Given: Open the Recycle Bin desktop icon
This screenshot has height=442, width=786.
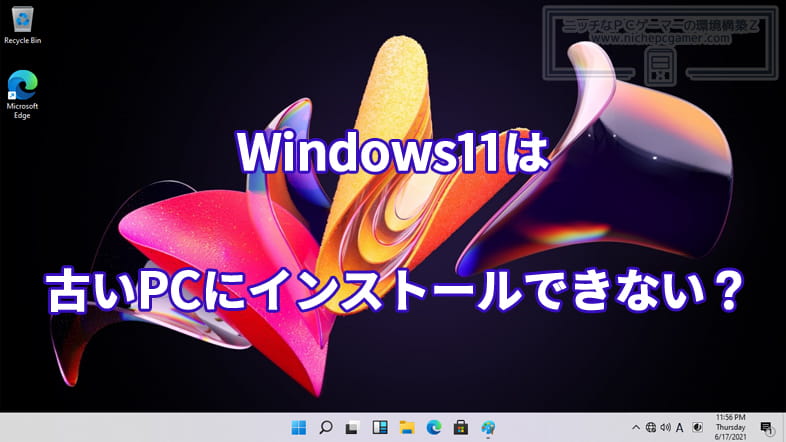Looking at the screenshot, I should pos(23,25).
